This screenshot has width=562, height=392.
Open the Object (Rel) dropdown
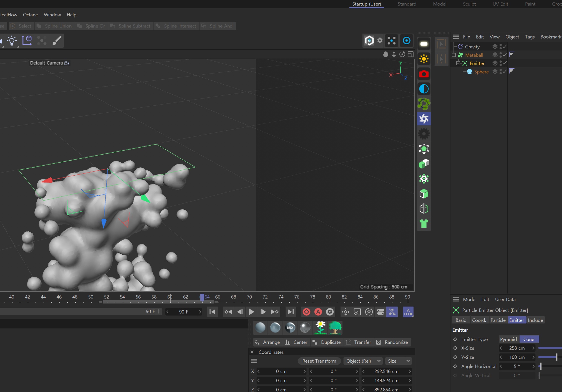click(363, 361)
